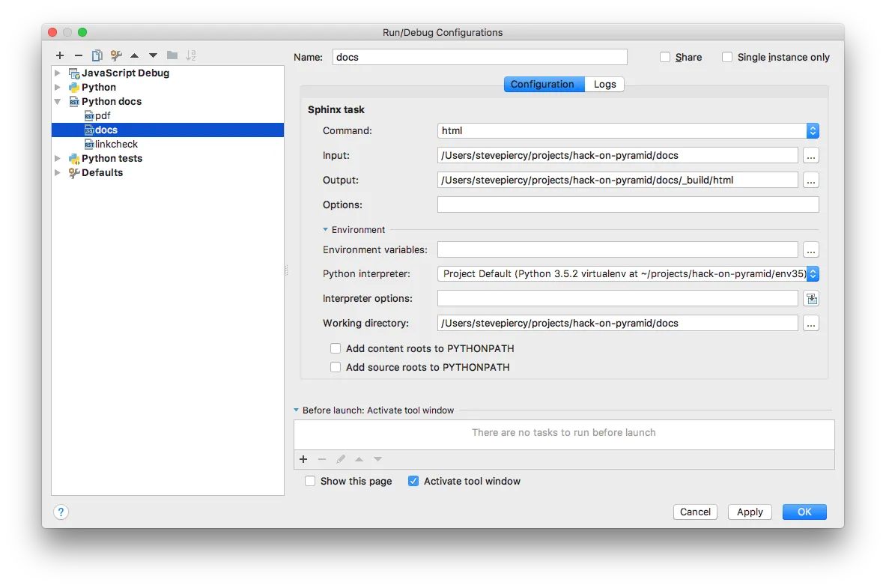The height and width of the screenshot is (588, 886).
Task: Open help with question mark button
Action: tap(61, 512)
